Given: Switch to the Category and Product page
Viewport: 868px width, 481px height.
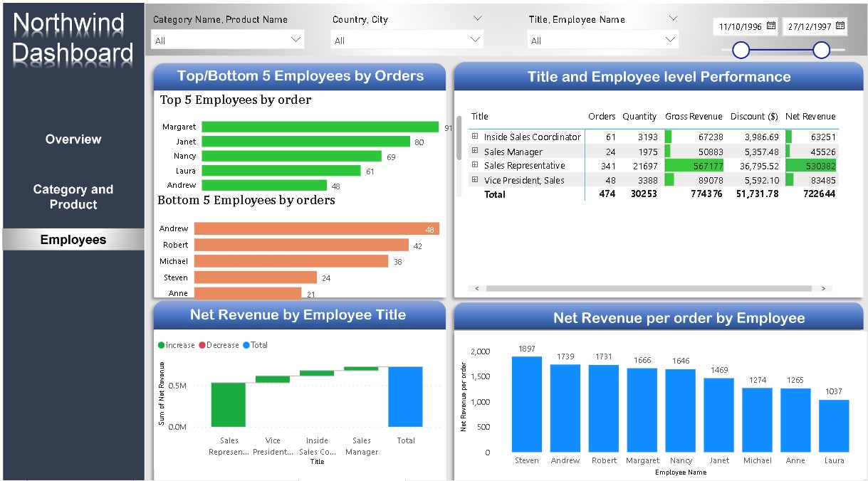Looking at the screenshot, I should tap(73, 196).
